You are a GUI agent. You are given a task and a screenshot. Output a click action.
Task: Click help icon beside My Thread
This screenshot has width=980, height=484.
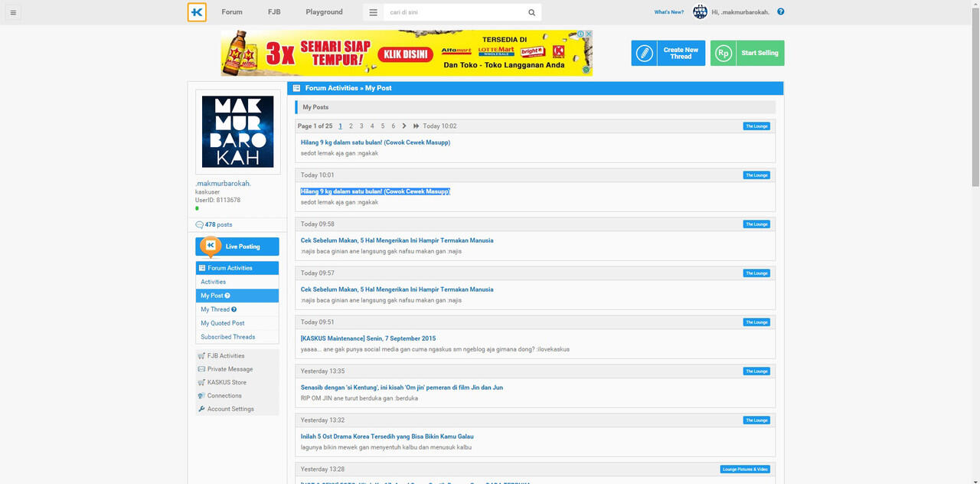[x=234, y=309]
